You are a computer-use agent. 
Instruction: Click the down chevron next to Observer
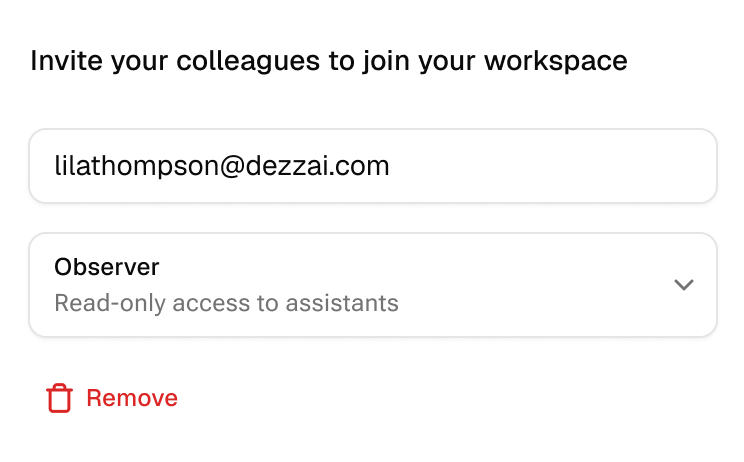point(683,285)
